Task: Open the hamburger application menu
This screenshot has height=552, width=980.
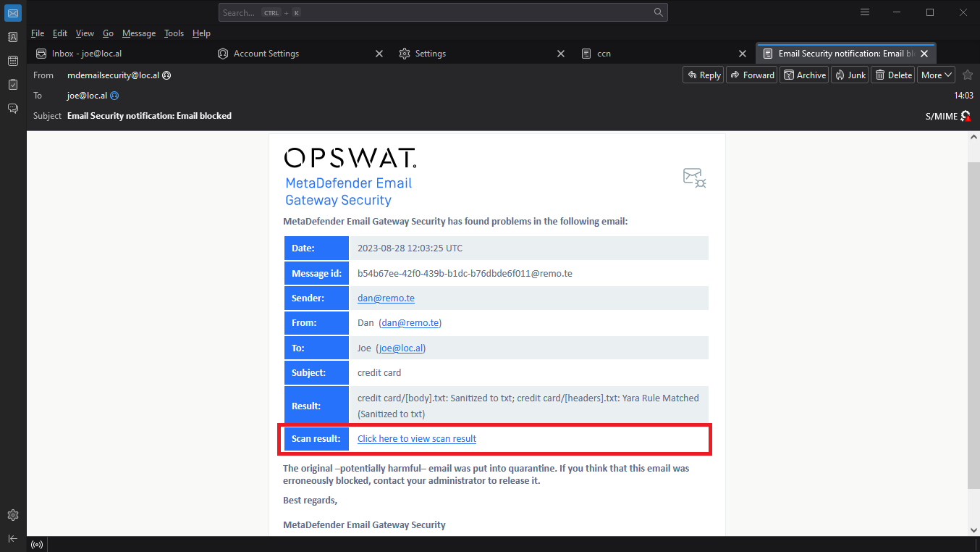Action: tap(865, 12)
